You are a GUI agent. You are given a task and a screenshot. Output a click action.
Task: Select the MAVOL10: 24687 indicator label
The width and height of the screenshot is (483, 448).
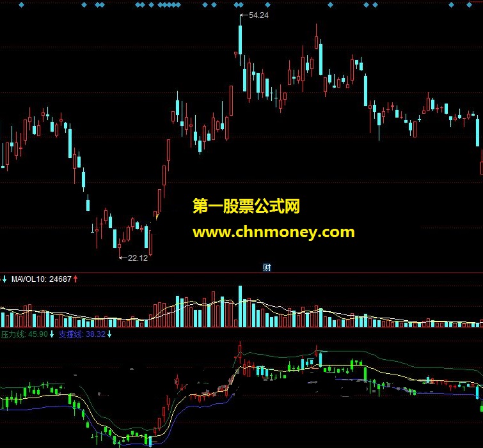[42, 279]
